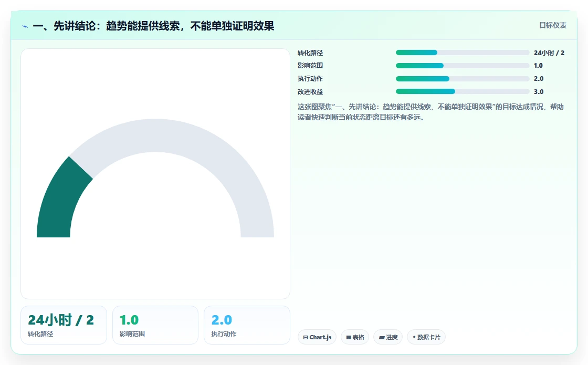
Task: Click the 表格 tag label
Action: point(358,337)
